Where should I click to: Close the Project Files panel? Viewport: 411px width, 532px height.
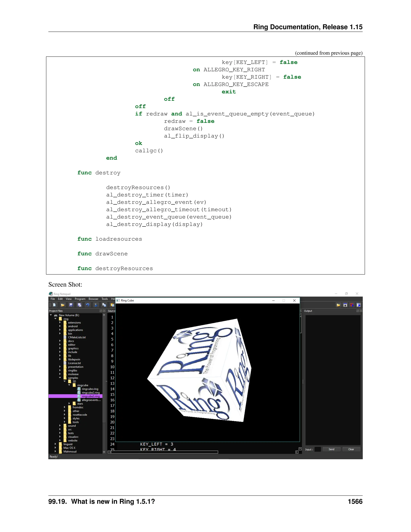(104, 311)
